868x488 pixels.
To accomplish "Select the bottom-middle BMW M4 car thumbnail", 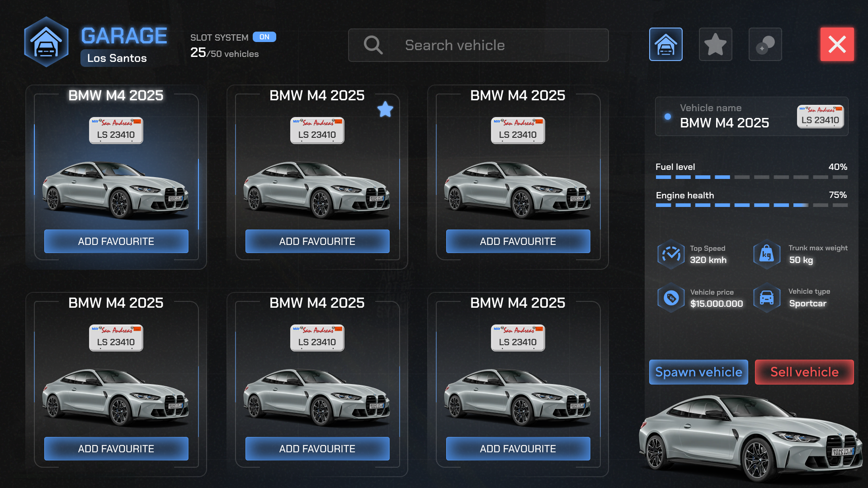I will coord(316,397).
